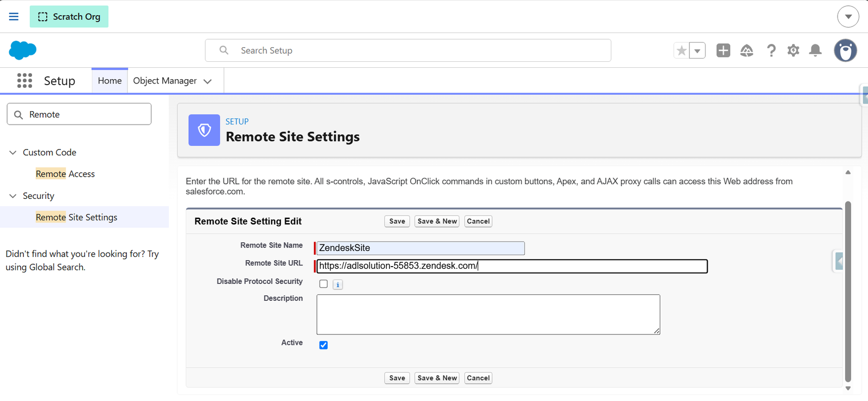This screenshot has width=868, height=401.
Task: Switch to the Object Manager tab
Action: coord(165,81)
